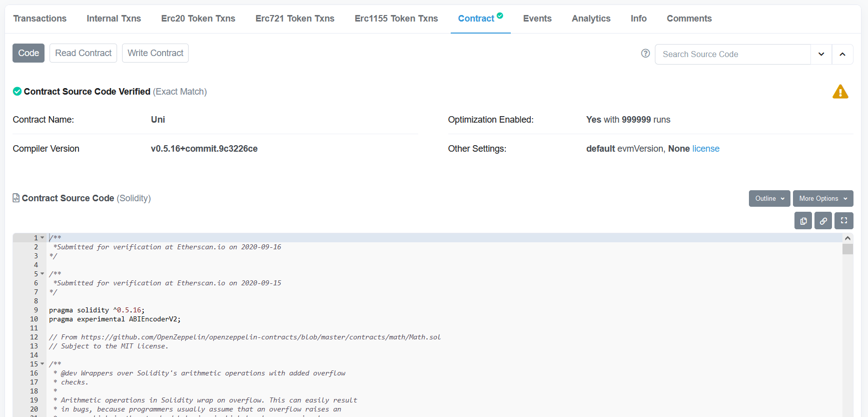Viewport: 868px width, 417px height.
Task: Open the More Options dropdown
Action: (822, 199)
